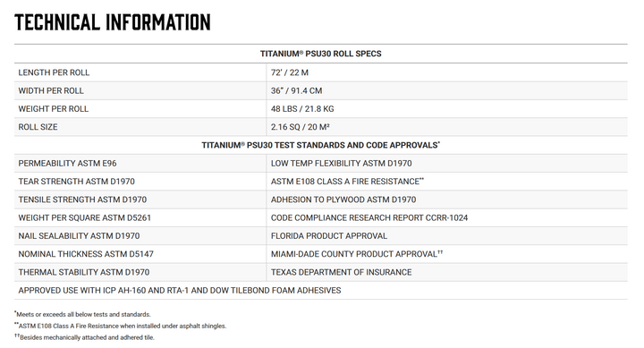
Task: Click ASTM E108 CLASS A FIRE RESISTANCE cell
Action: (447, 182)
